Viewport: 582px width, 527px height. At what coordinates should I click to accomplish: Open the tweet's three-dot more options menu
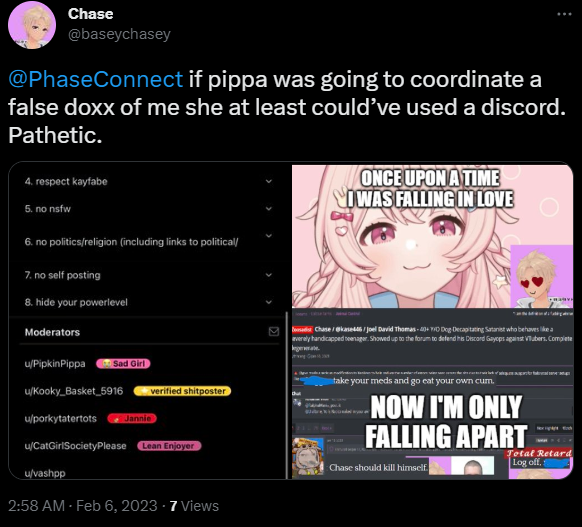[564, 14]
